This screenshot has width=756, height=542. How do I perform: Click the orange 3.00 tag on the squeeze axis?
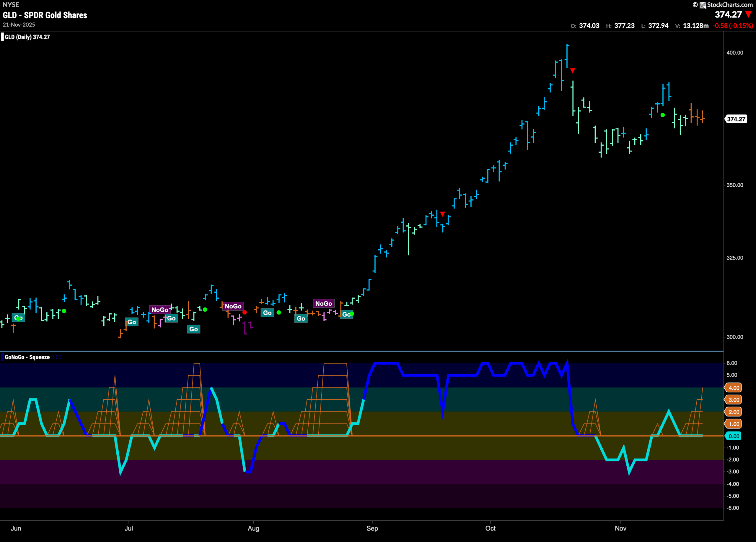click(x=733, y=400)
